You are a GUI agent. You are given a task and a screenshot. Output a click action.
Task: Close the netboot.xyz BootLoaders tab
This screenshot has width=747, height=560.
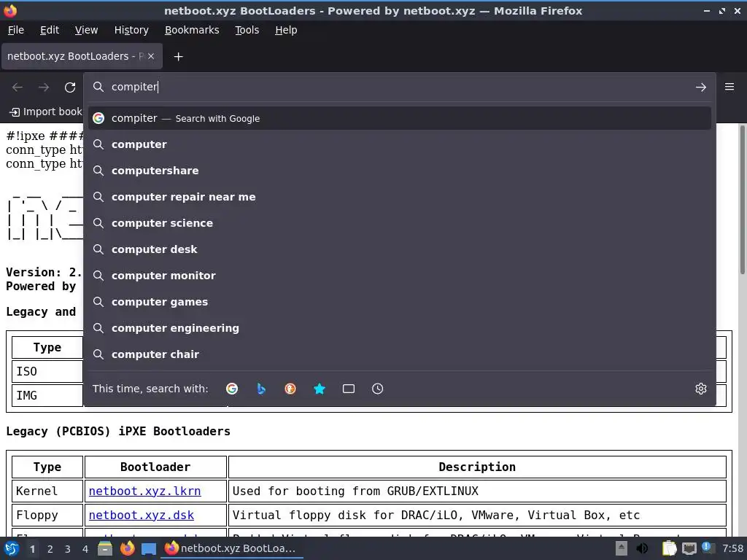tap(151, 56)
